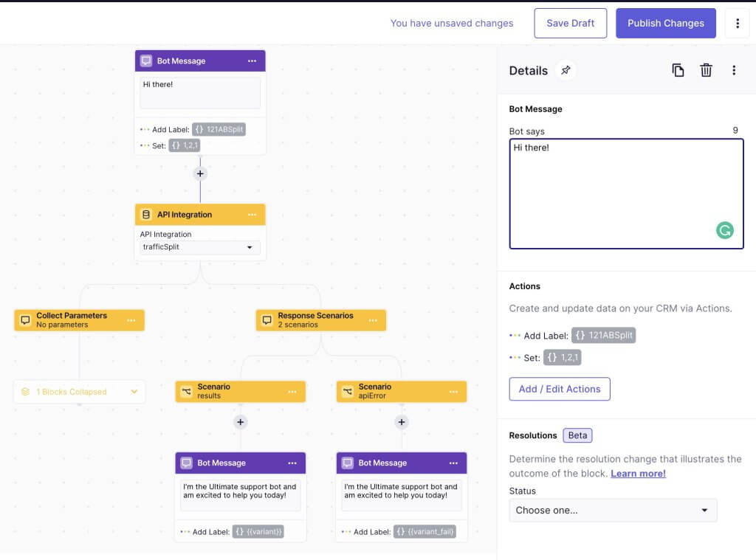This screenshot has height=560, width=756.
Task: Click the chat icon on top Bot Message
Action: coord(146,61)
